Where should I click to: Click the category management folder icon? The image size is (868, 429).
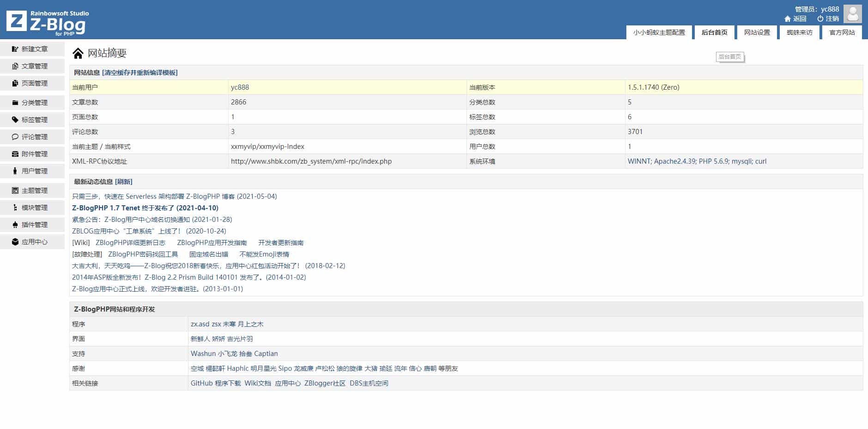coord(15,103)
